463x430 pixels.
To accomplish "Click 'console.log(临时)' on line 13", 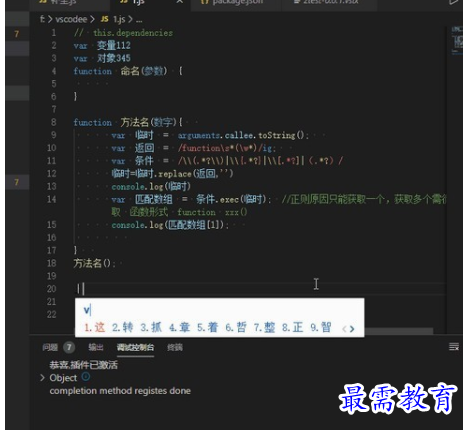I will (151, 187).
